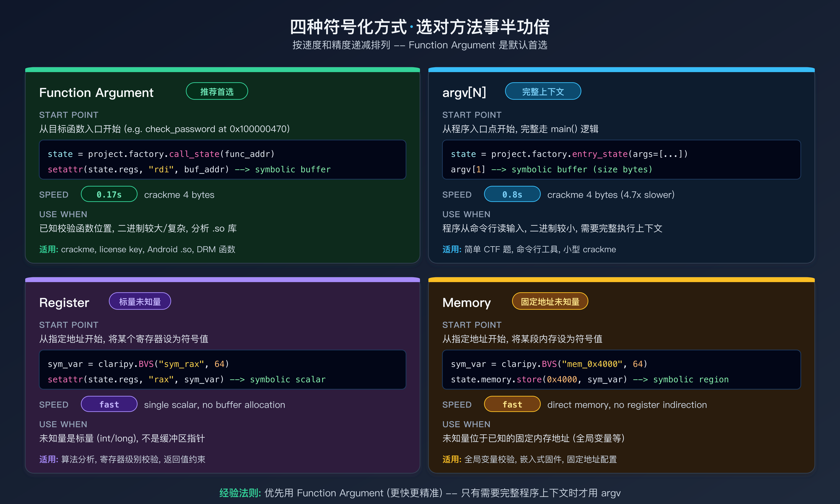Click the text 从程序入口点开始, 完整走 main() 逻辑
Viewport: 840px width, 504px height.
(520, 129)
